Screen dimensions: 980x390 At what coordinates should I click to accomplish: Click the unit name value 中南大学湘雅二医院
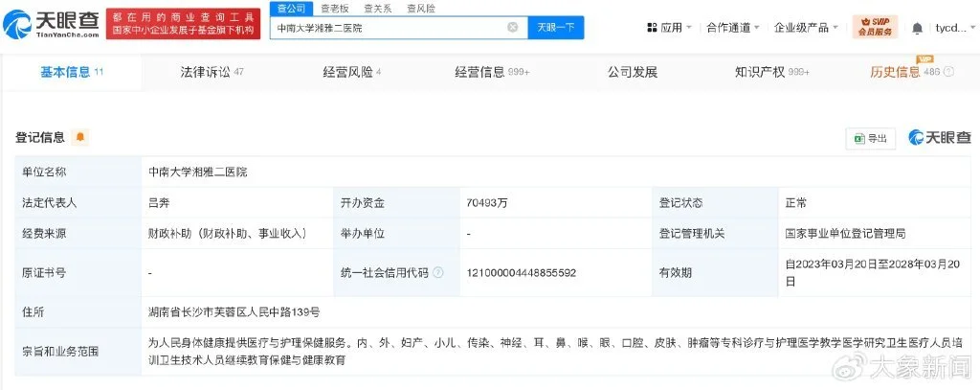[197, 172]
